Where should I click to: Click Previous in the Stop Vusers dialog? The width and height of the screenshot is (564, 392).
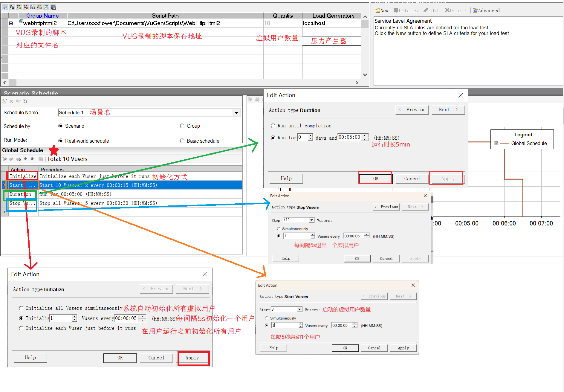point(386,207)
